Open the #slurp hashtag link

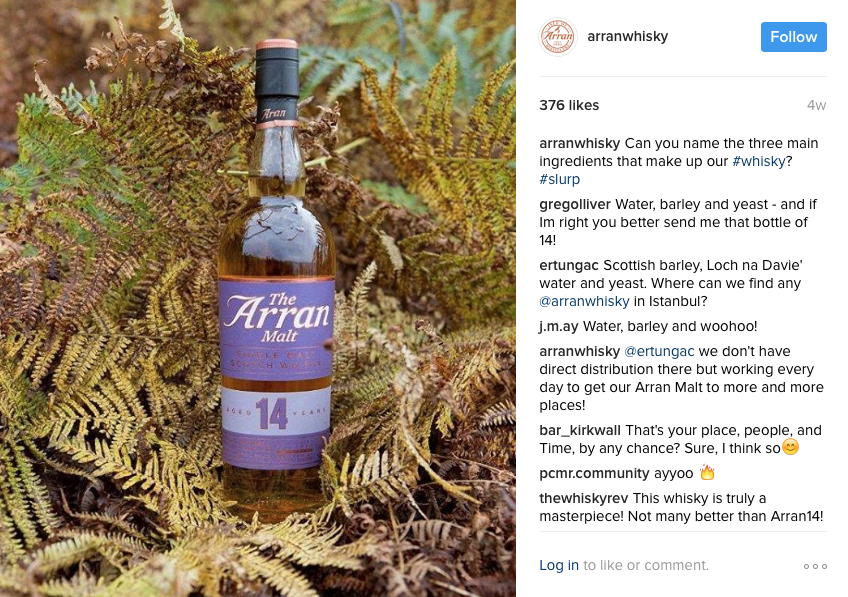click(559, 179)
